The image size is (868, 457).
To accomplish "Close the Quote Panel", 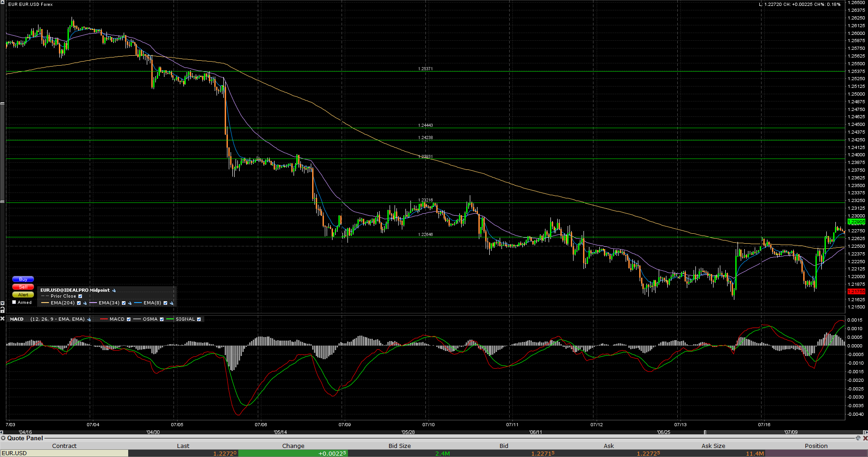I will coord(865,438).
